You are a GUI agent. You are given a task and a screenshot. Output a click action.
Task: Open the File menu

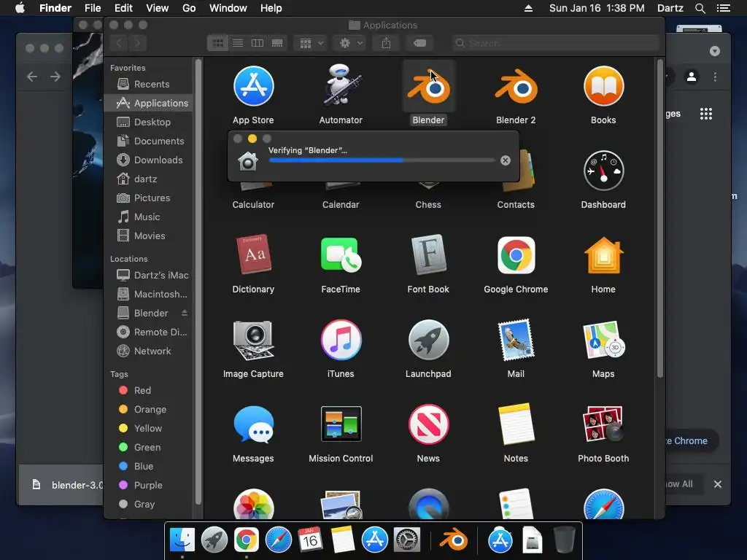click(x=93, y=8)
